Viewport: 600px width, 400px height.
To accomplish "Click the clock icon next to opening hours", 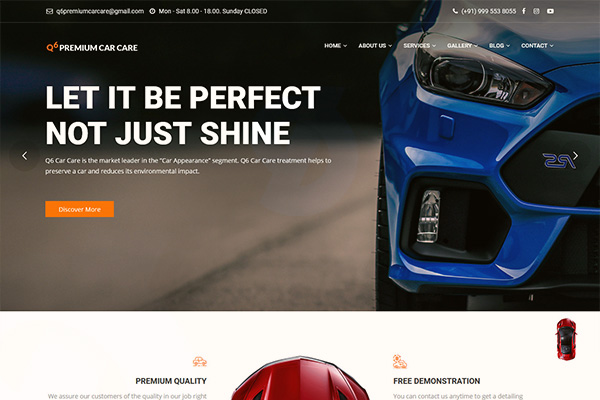I will [152, 11].
